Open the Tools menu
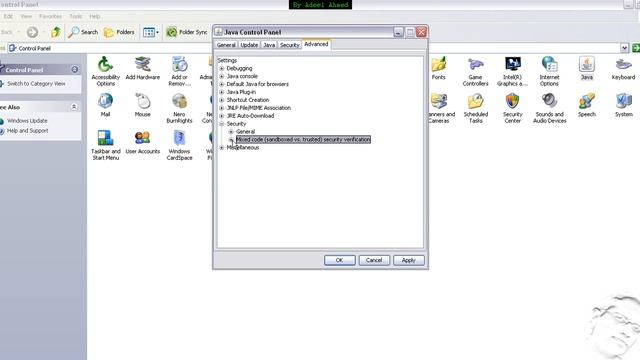This screenshot has height=360, width=640. click(x=76, y=16)
